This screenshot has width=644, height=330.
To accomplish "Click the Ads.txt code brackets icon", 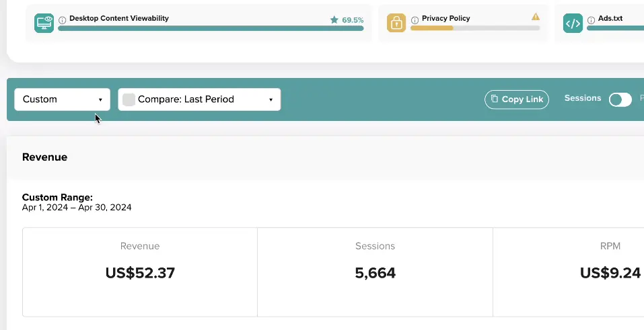I will point(573,24).
